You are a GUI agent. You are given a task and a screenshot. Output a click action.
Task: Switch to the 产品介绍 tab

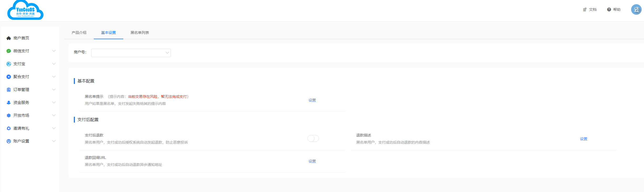click(79, 33)
